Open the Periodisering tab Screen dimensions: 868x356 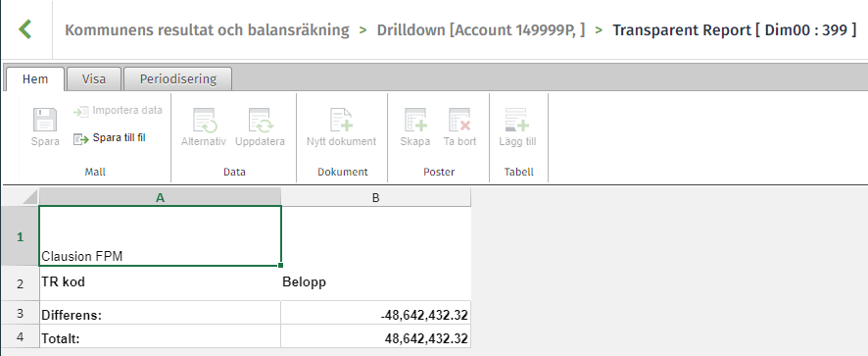point(177,78)
